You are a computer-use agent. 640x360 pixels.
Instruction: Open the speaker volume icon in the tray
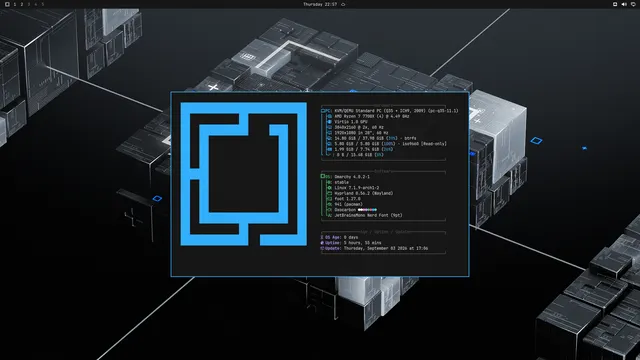click(x=624, y=4)
